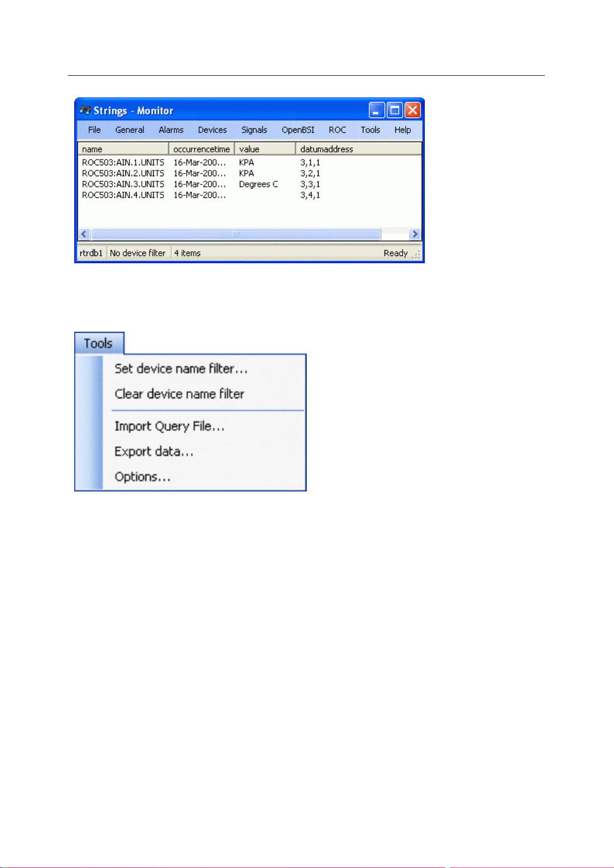
Task: Open the OpenBSI menu
Action: coord(298,130)
